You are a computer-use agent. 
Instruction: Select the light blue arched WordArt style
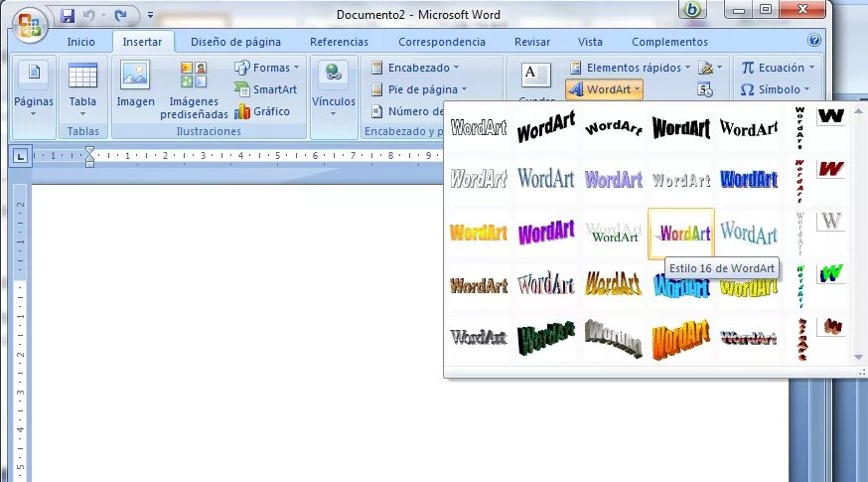pyautogui.click(x=749, y=233)
